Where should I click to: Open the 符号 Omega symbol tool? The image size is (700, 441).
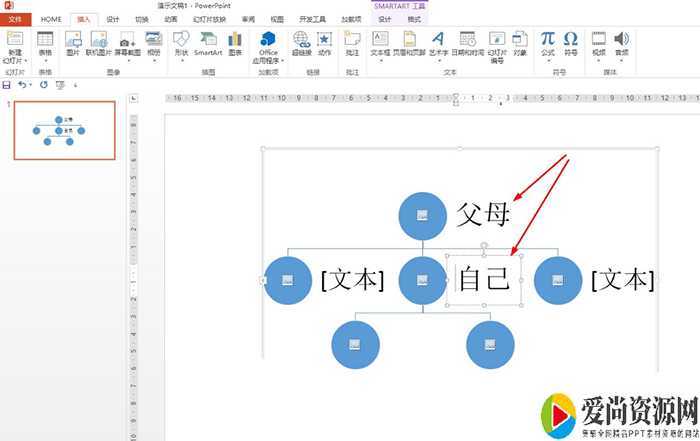[570, 40]
